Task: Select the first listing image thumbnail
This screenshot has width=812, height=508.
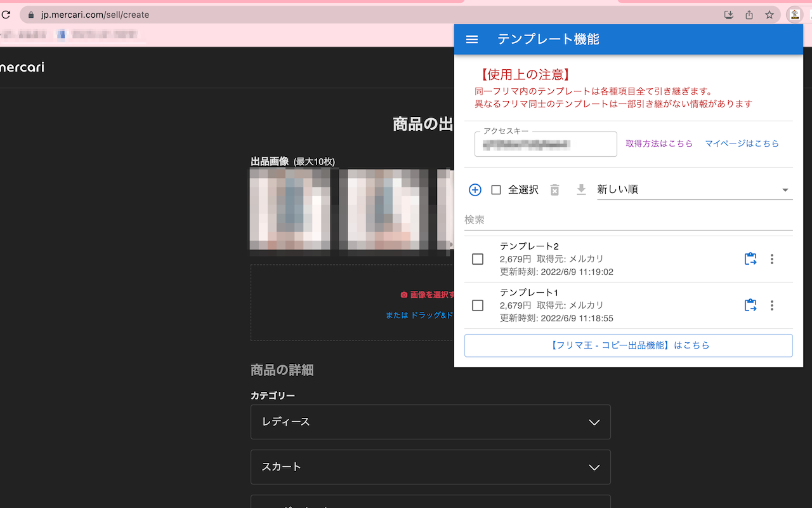Action: [x=290, y=210]
